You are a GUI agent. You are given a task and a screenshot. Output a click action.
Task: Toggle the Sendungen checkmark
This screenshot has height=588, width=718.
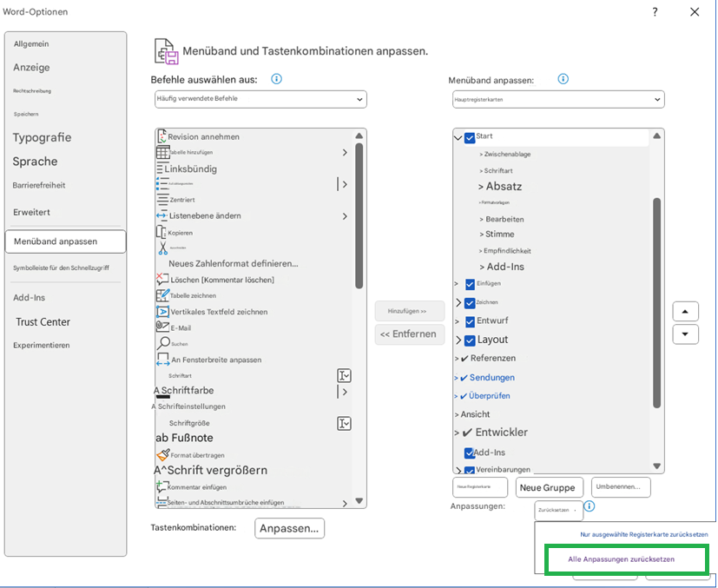tap(464, 378)
